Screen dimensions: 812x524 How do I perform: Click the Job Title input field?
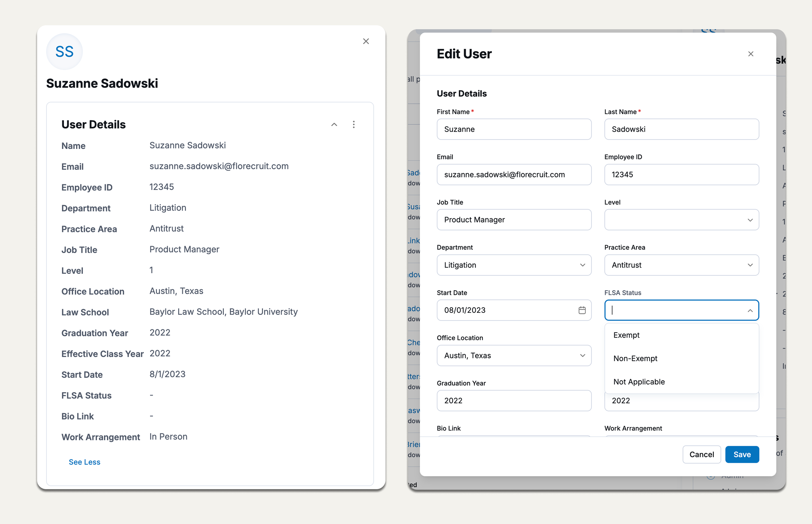point(514,220)
